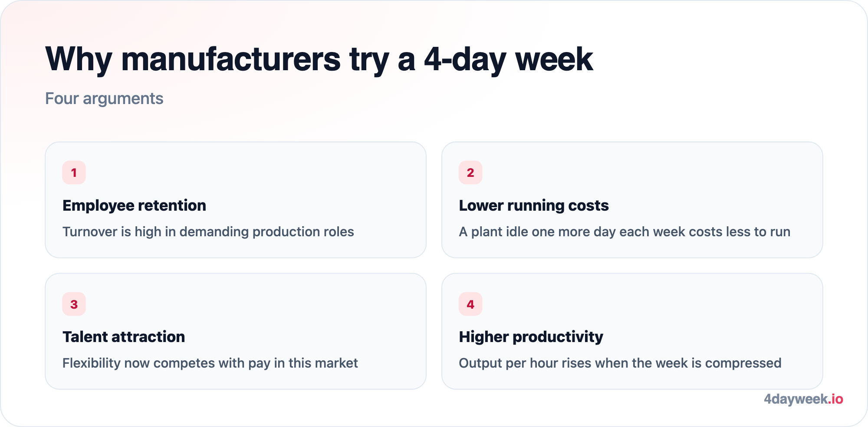Open the 4dayweek.io logo link
Screen dimensions: 868x427
(803, 399)
